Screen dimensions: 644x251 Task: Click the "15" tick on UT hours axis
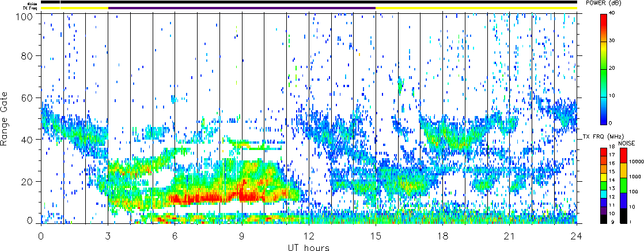376,236
